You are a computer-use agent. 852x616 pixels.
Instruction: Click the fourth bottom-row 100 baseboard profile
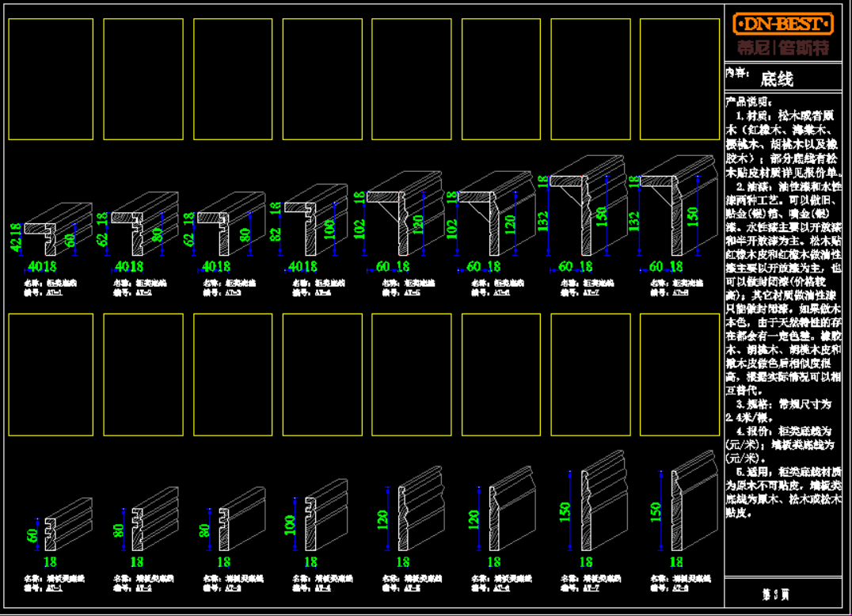tap(325, 515)
